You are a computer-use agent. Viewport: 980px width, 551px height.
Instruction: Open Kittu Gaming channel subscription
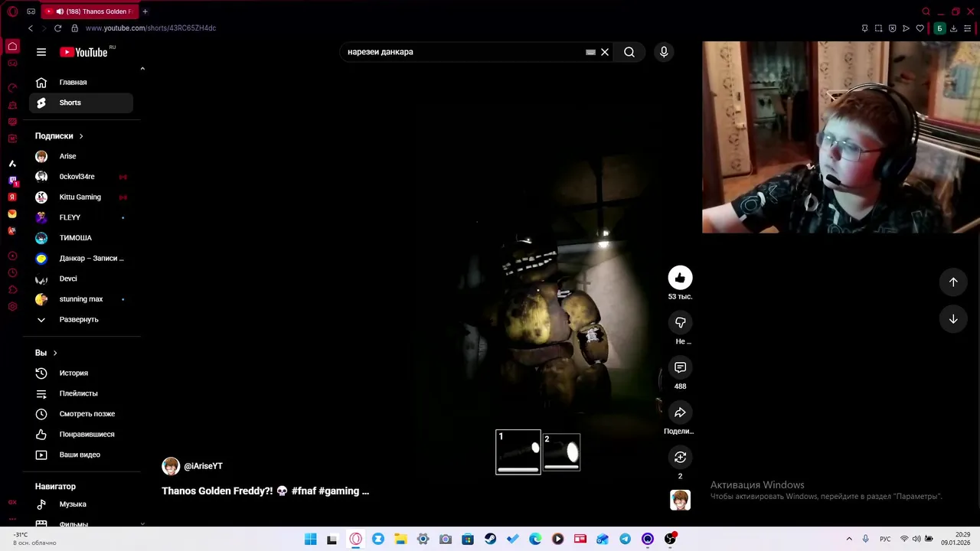(x=81, y=197)
